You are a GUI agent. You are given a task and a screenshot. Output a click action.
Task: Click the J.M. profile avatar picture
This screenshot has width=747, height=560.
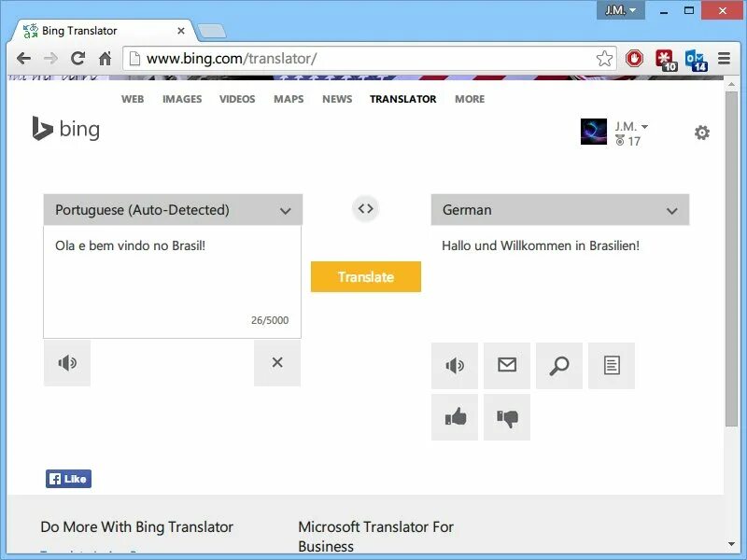coord(594,132)
